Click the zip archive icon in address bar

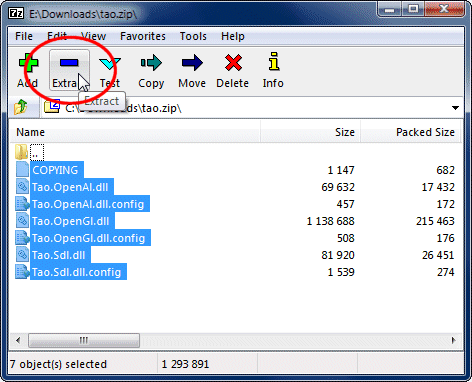(52, 107)
